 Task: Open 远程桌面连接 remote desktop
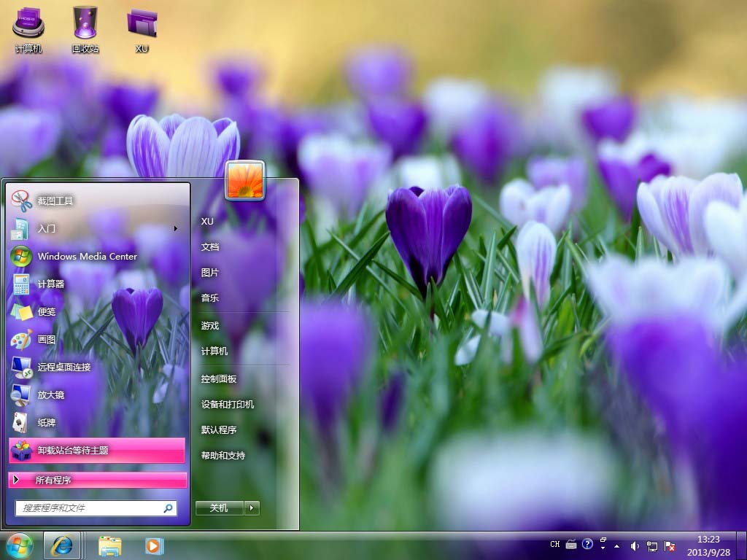(x=64, y=367)
